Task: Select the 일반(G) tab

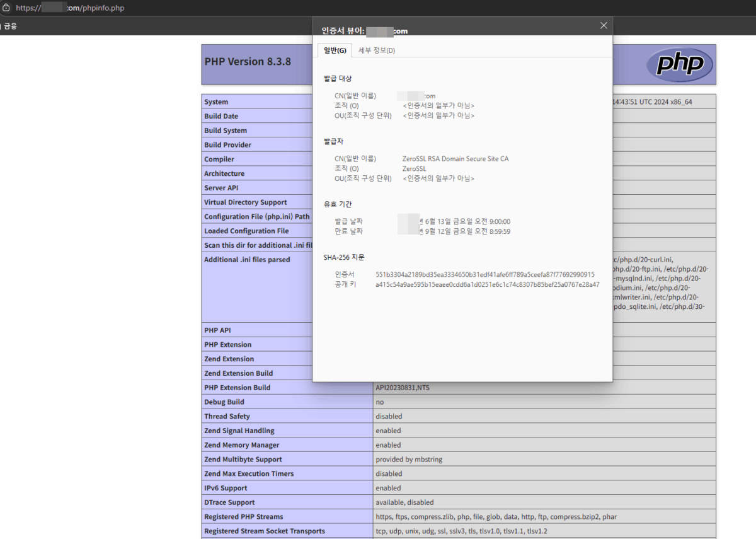Action: pos(335,50)
